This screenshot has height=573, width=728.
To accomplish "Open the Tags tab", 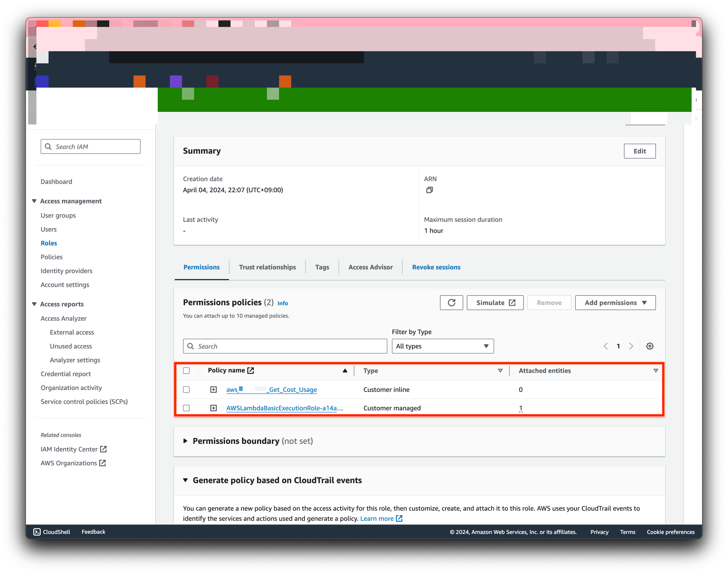I will (x=322, y=267).
